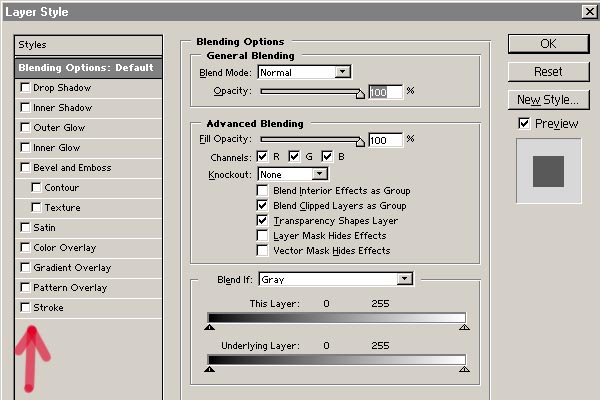Uncheck the B channel box
Viewport: 600px width, 400px height.
327,156
